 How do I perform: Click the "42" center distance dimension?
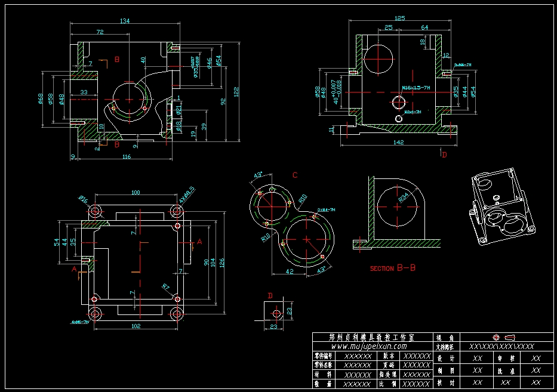click(290, 271)
